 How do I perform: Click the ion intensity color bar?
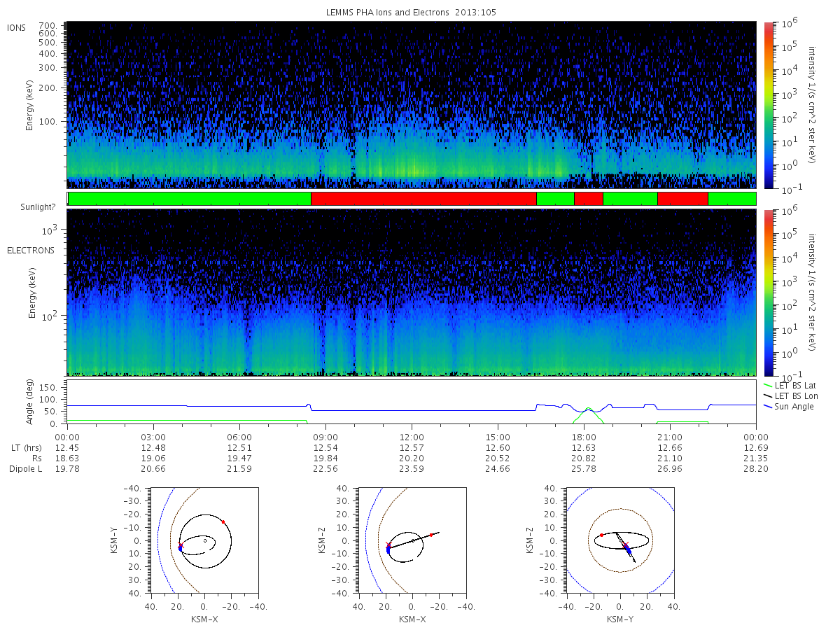[769, 105]
